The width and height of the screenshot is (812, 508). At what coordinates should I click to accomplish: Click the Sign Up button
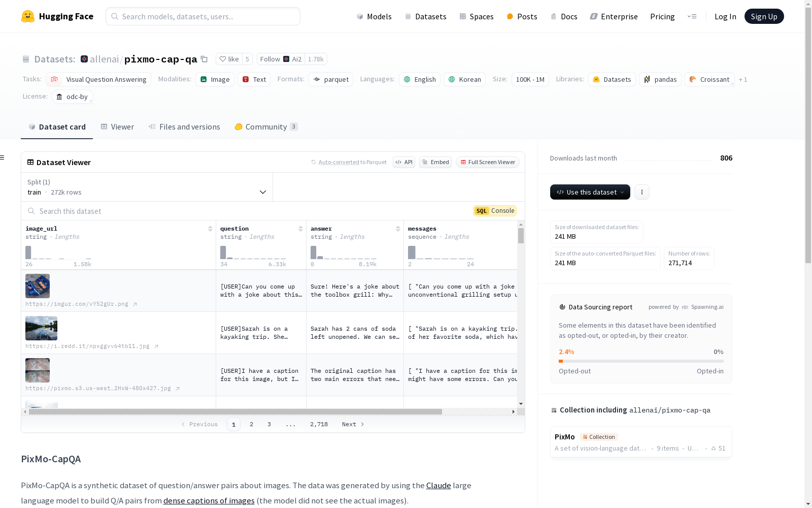[x=764, y=16]
